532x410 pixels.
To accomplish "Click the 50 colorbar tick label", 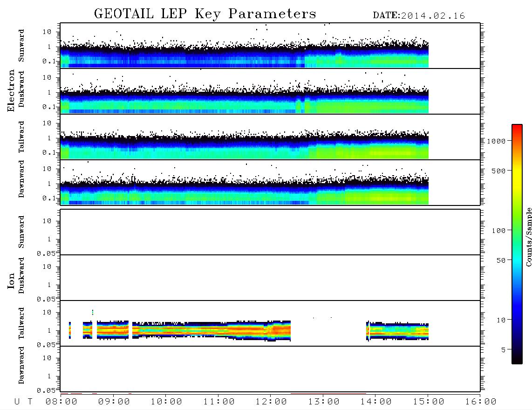I will click(501, 260).
